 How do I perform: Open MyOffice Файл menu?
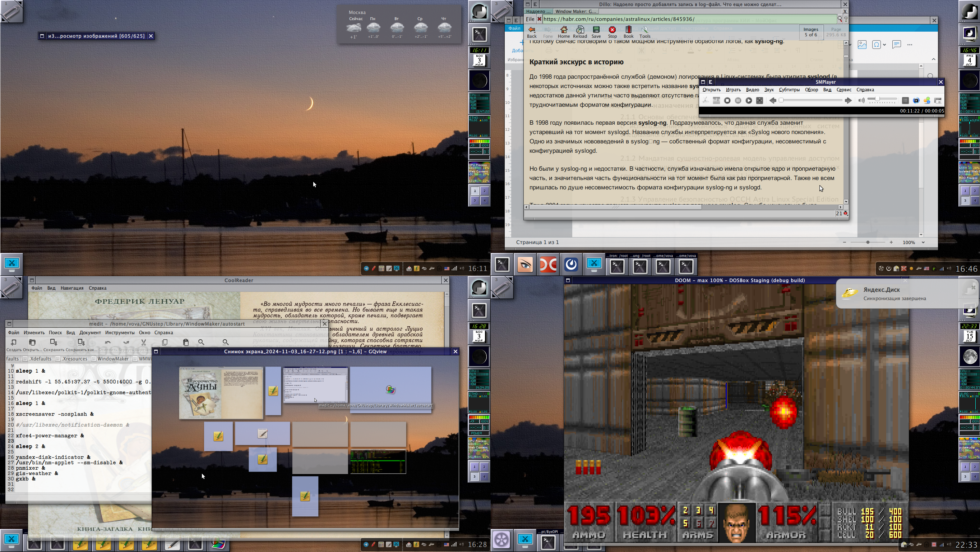point(514,28)
